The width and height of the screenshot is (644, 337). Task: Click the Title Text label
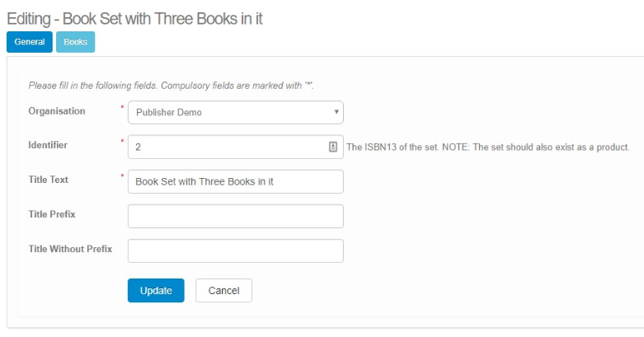click(x=49, y=180)
